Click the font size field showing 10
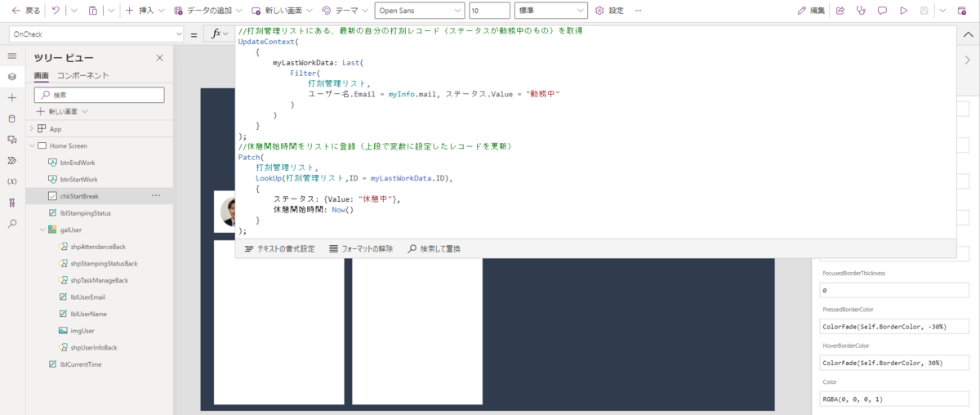 [x=490, y=11]
